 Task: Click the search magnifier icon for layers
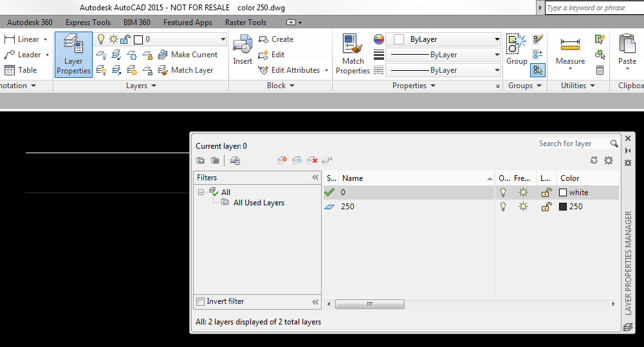614,144
